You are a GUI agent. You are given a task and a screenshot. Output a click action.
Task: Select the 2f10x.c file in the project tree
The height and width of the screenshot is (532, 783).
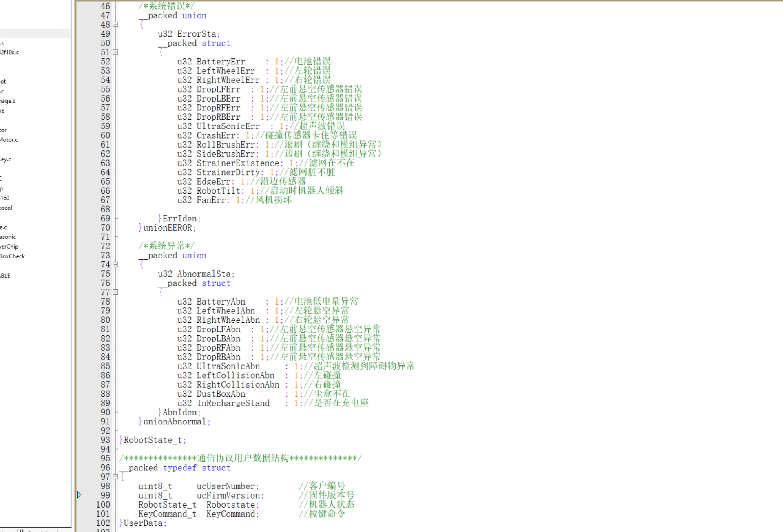9,52
